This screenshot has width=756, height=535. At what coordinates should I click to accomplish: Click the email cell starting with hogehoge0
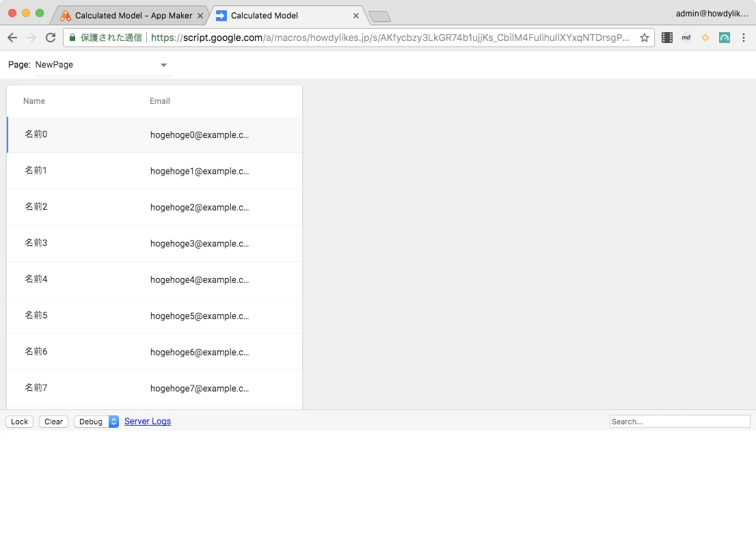click(x=200, y=135)
